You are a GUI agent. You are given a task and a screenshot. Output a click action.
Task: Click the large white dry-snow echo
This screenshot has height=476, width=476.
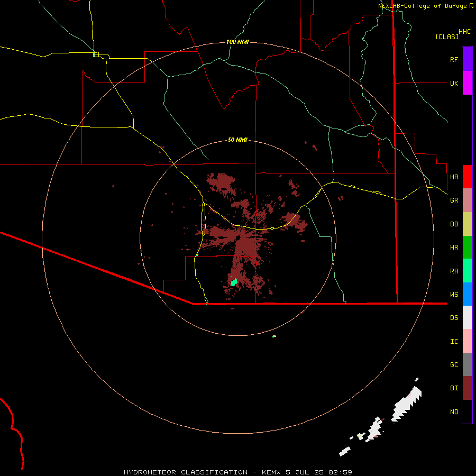click(407, 405)
